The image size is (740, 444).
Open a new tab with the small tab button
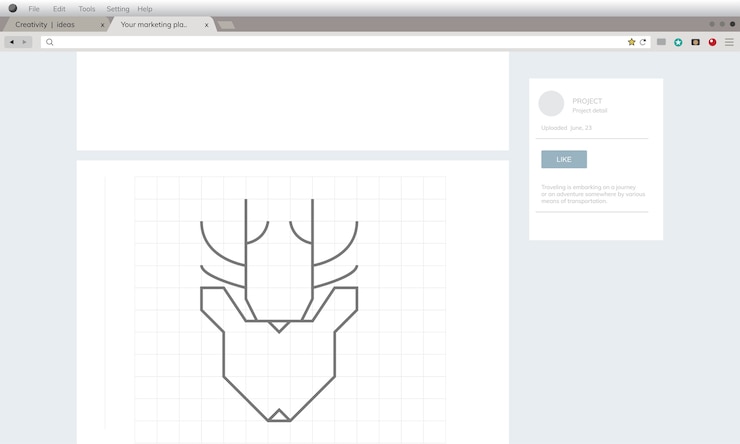coord(227,25)
